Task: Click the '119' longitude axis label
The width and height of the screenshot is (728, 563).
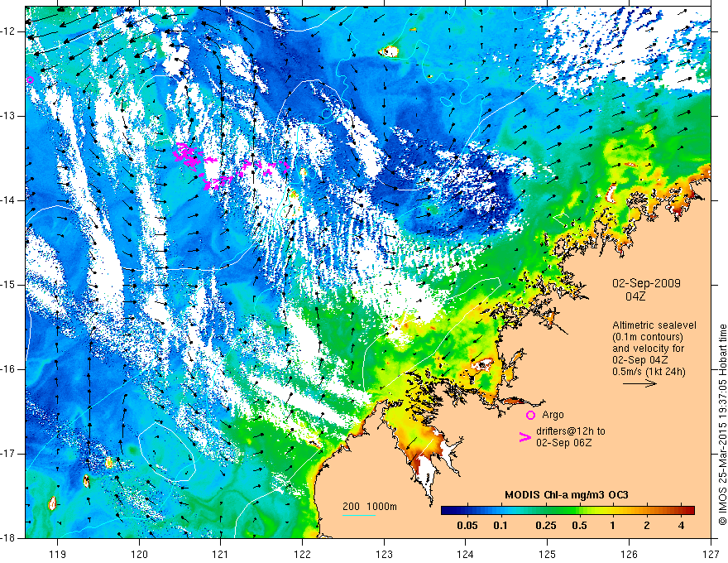Action: (57, 554)
